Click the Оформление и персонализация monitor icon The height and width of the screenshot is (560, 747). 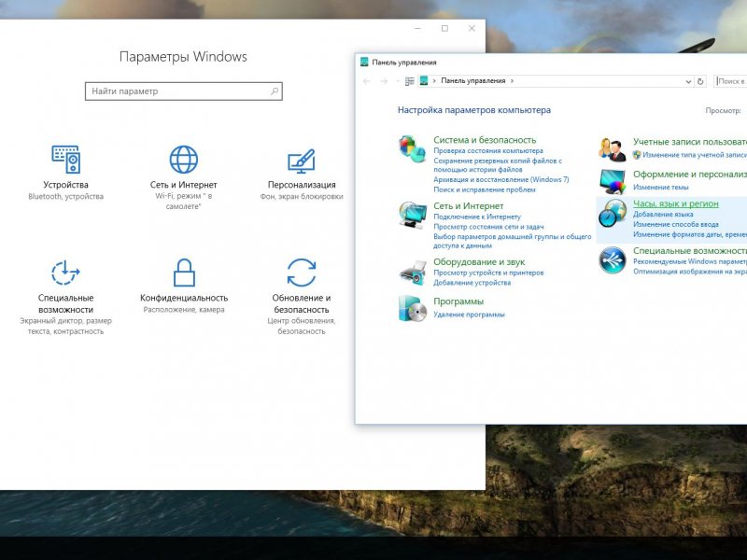tap(613, 182)
